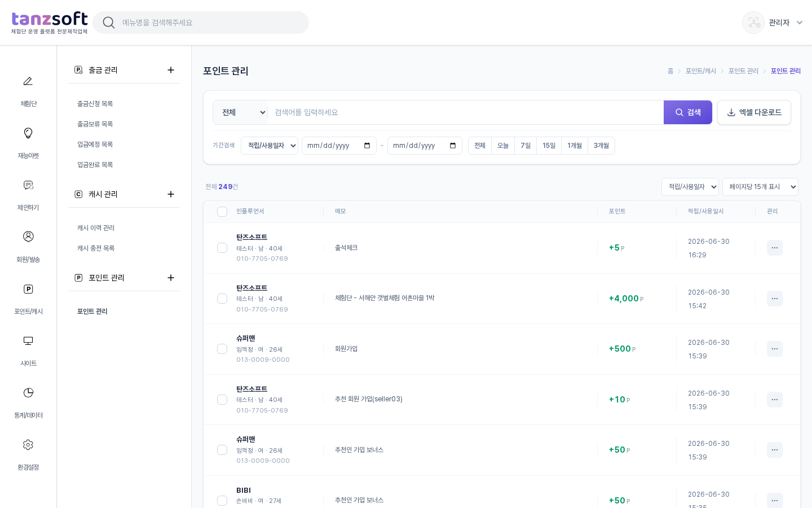
Task: Open the 재능마켓 lightbulb icon
Action: (28, 133)
